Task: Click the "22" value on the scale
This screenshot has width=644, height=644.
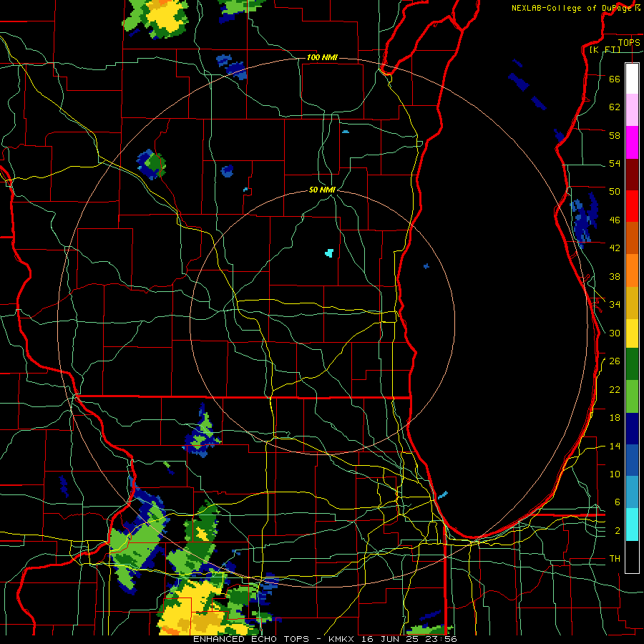Action: pyautogui.click(x=615, y=389)
